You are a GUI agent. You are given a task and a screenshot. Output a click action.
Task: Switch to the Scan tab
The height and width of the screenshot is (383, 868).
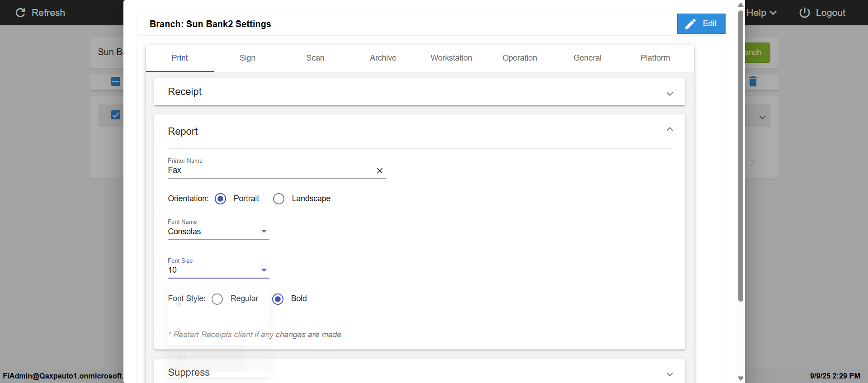tap(315, 58)
